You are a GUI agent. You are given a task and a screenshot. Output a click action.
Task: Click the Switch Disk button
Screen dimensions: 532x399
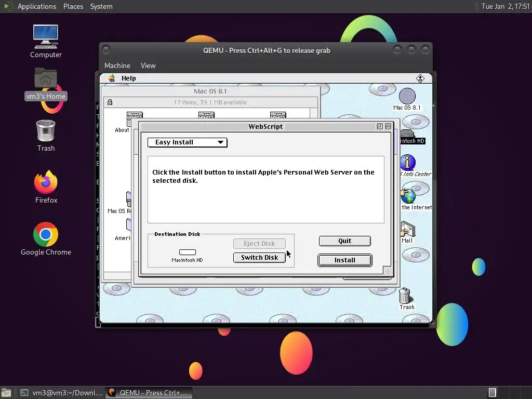pos(259,258)
